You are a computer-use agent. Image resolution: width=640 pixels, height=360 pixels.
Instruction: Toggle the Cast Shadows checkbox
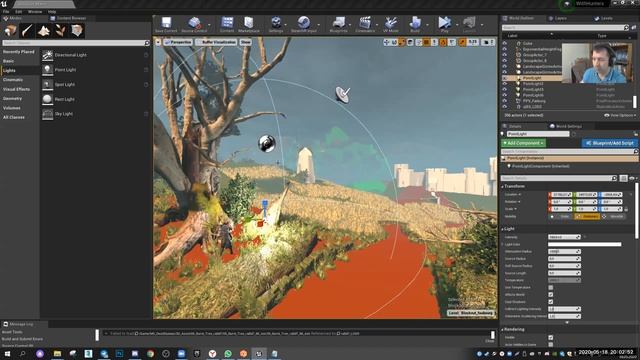point(551,302)
